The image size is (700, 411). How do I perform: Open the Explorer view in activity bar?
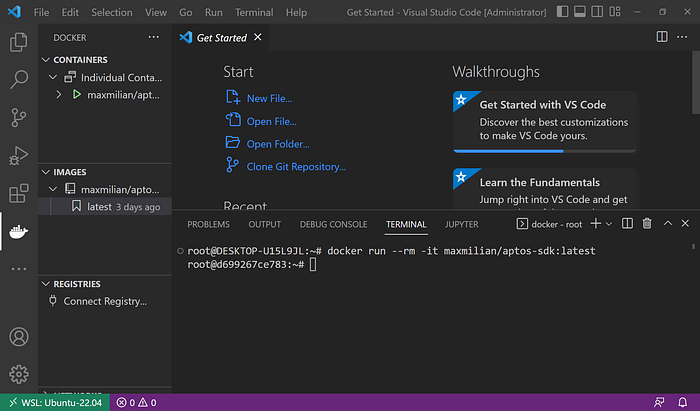point(19,42)
